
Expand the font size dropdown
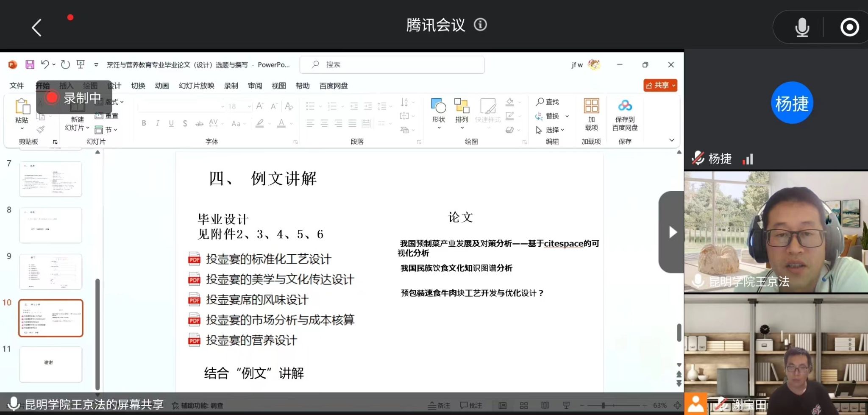click(249, 106)
